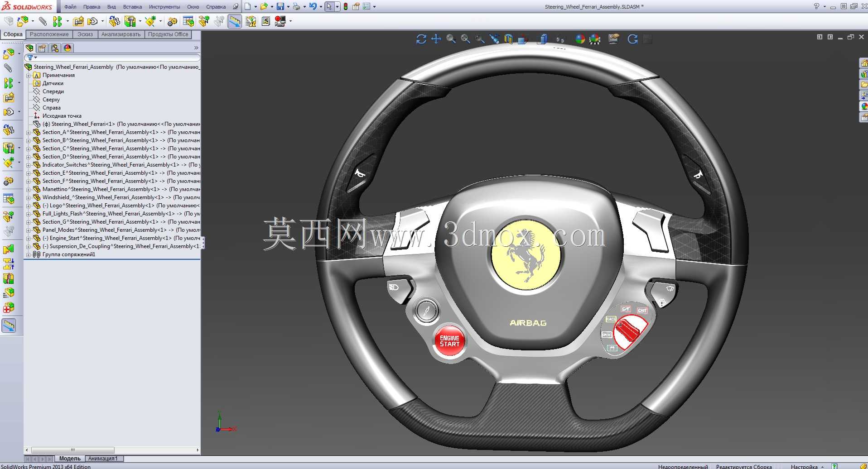Screen dimensions: 868x469
Task: Switch to the Анализировать tab
Action: (x=121, y=34)
